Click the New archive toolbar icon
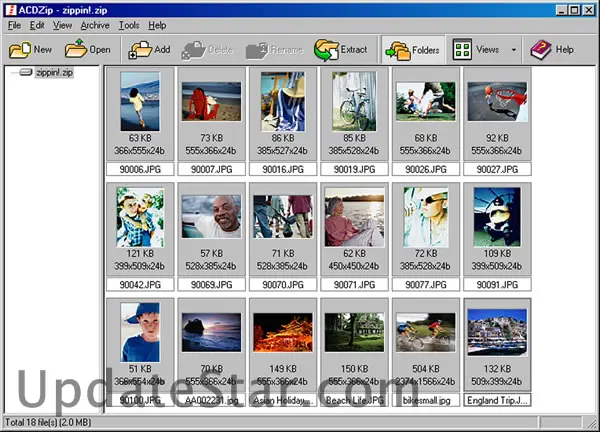600x432 pixels. (x=20, y=49)
